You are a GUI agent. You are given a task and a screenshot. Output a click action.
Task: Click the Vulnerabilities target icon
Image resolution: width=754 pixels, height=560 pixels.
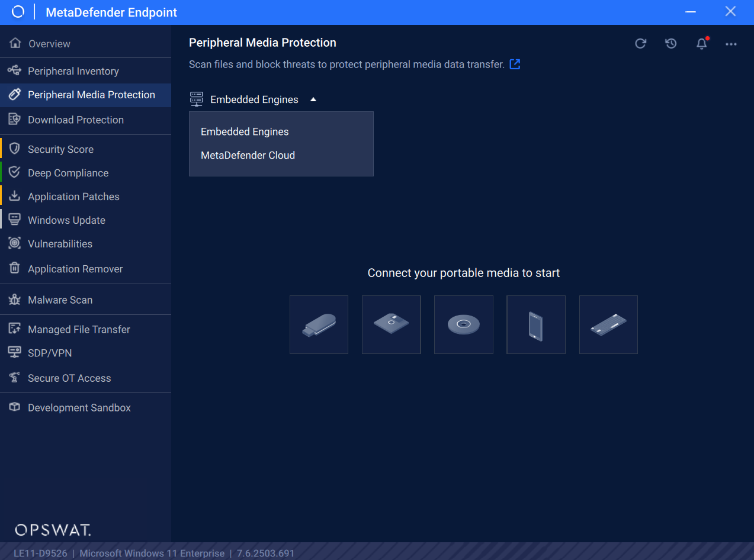[x=15, y=243]
